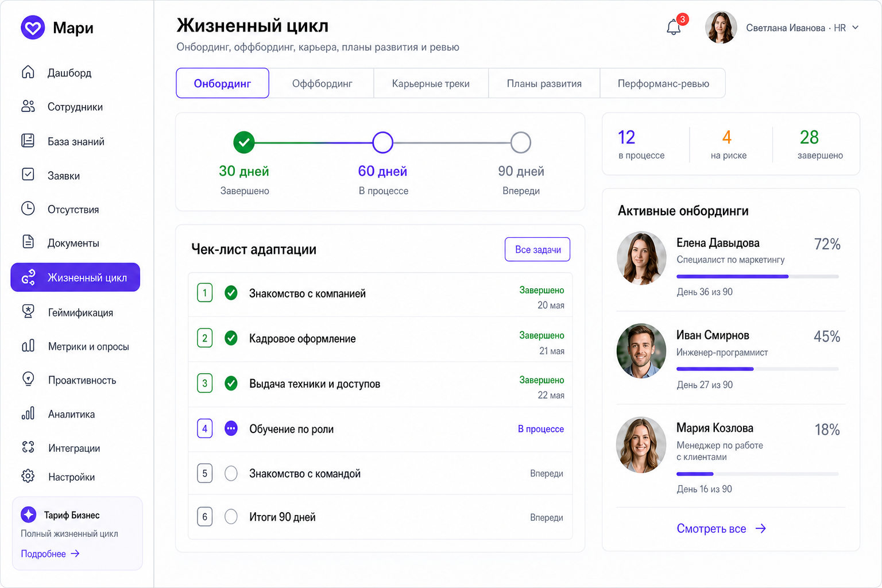882x588 pixels.
Task: Click step number 1 badge in checklist
Action: 205,293
